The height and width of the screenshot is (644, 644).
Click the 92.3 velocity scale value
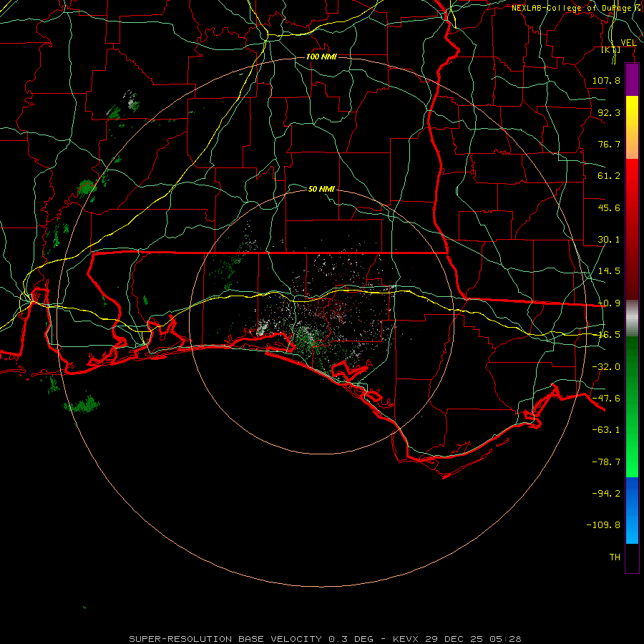(x=609, y=112)
